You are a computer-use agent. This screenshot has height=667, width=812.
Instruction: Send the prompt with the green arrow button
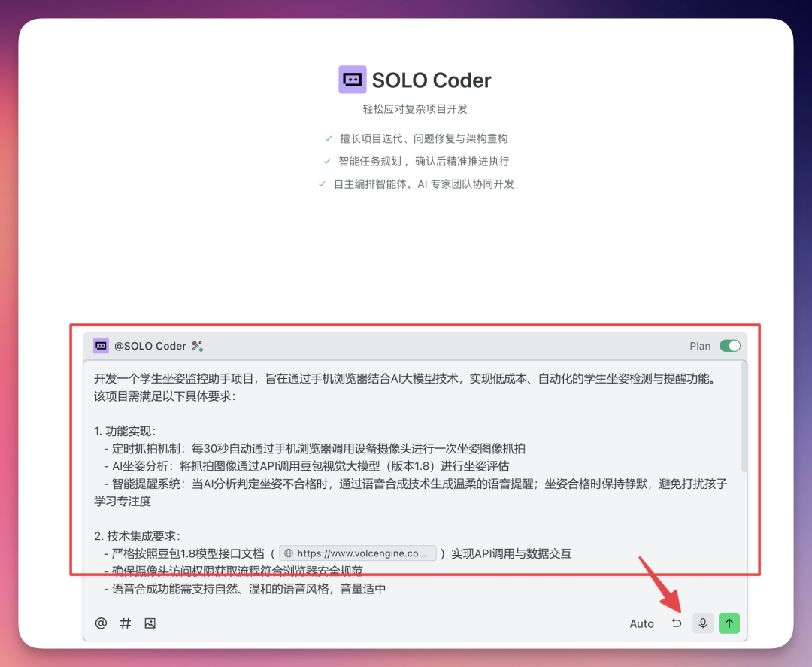[729, 623]
